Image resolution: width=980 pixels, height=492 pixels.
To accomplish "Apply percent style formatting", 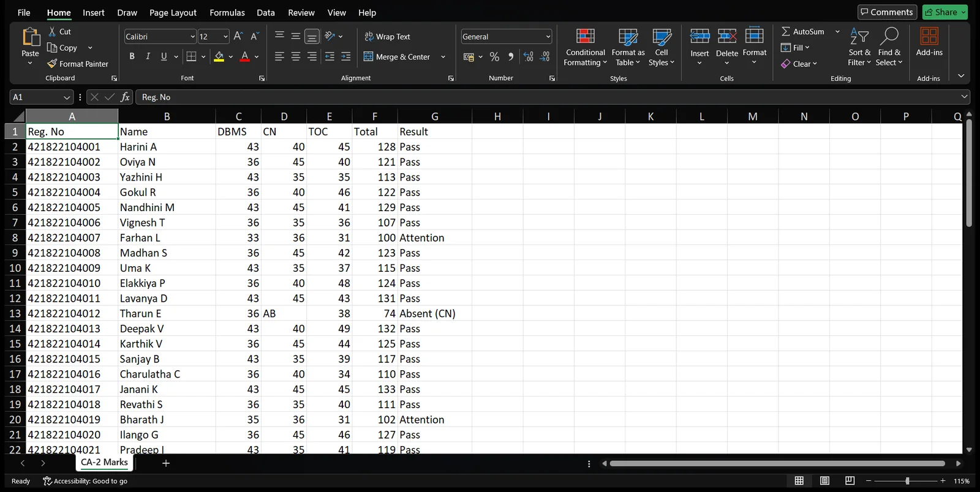I will [494, 57].
